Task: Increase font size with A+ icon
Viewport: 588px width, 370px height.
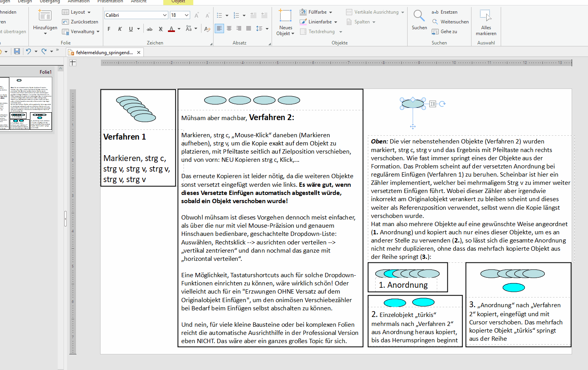Action: coord(197,15)
